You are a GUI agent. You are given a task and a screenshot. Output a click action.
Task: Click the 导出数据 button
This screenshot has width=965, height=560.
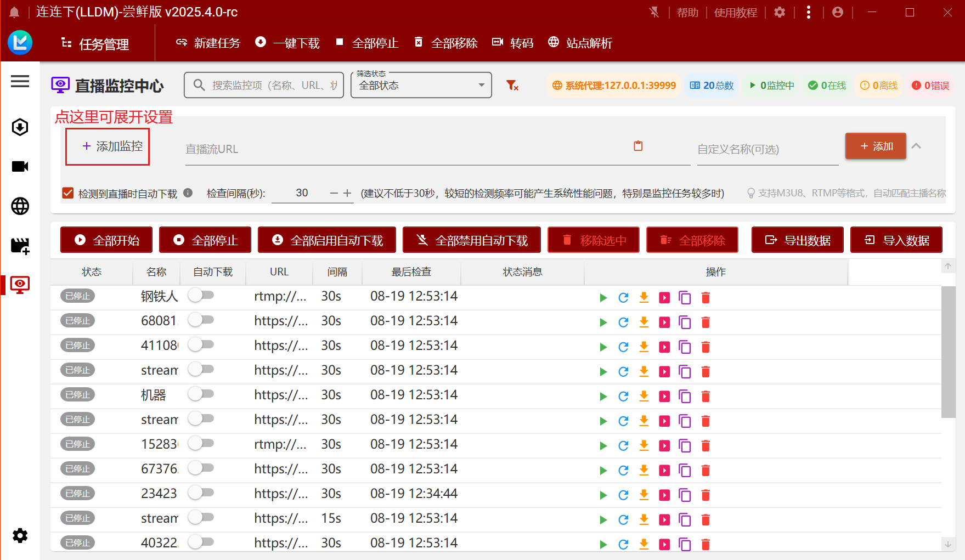[797, 240]
